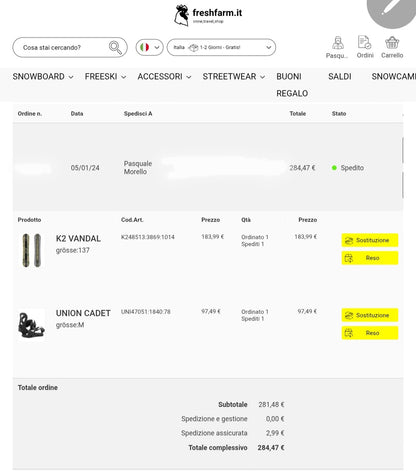Open the language flag dropdown

(149, 47)
